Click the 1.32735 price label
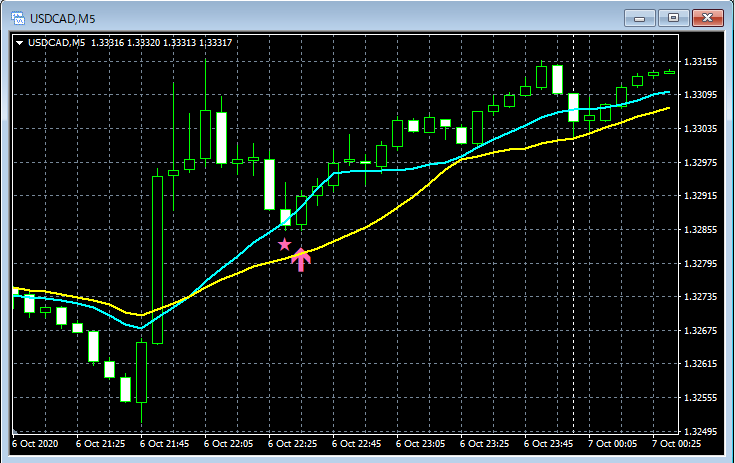This screenshot has width=735, height=463. click(700, 297)
